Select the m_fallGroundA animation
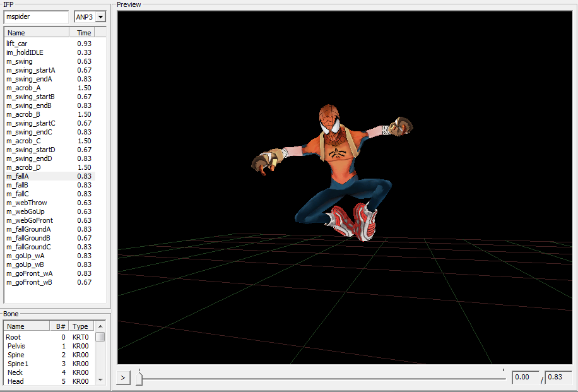The image size is (578, 392). [x=49, y=229]
